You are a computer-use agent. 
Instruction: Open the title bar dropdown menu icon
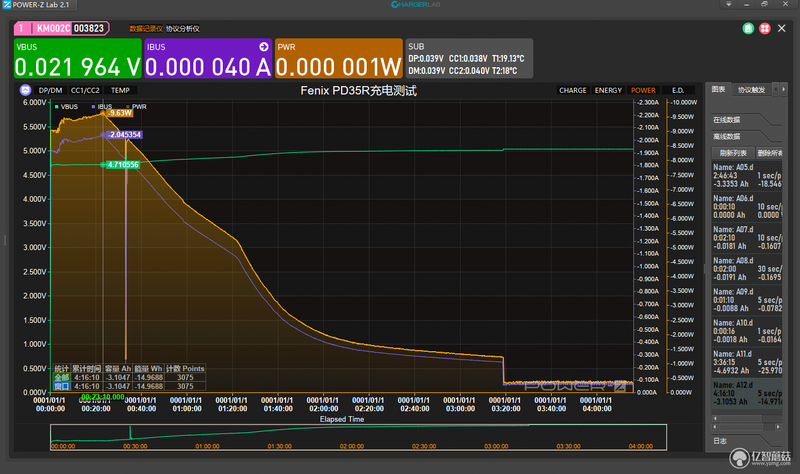(x=729, y=4)
